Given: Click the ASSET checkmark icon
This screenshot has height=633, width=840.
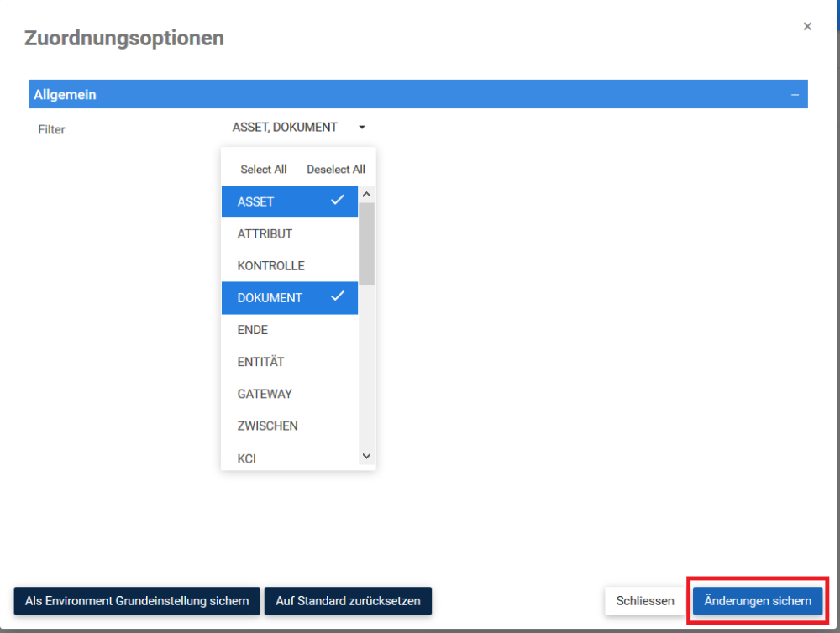Looking at the screenshot, I should click(x=338, y=201).
